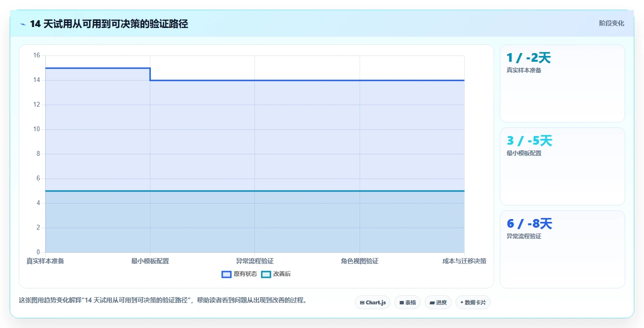Image resolution: width=644 pixels, height=328 pixels.
Task: Click y-axis tick label 10
Action: point(37,129)
